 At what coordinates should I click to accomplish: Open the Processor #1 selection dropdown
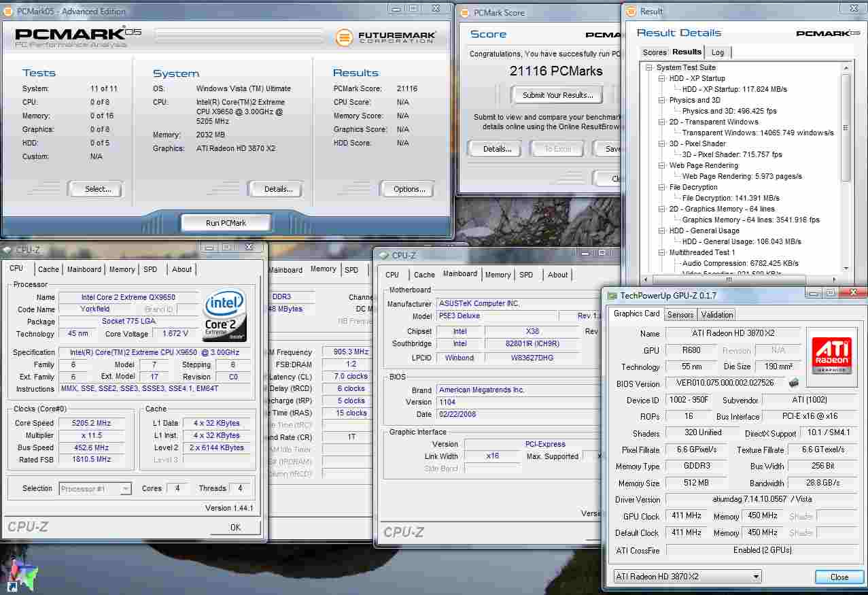[x=95, y=488]
